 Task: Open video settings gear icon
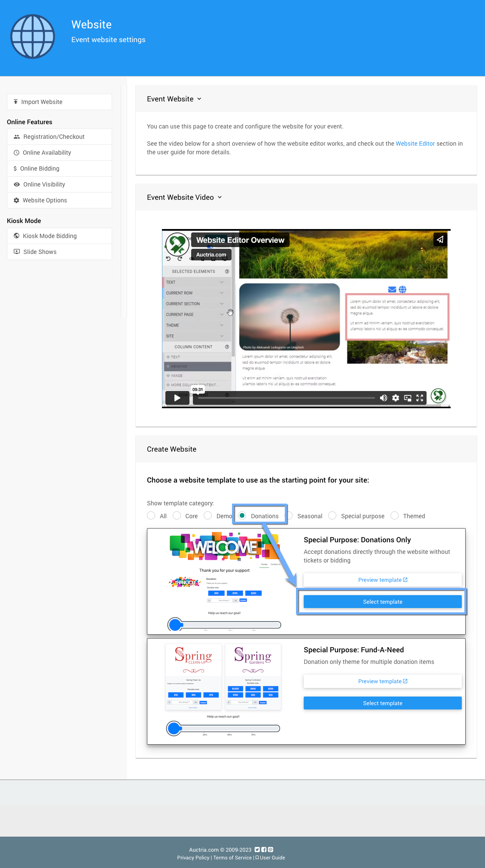[396, 398]
